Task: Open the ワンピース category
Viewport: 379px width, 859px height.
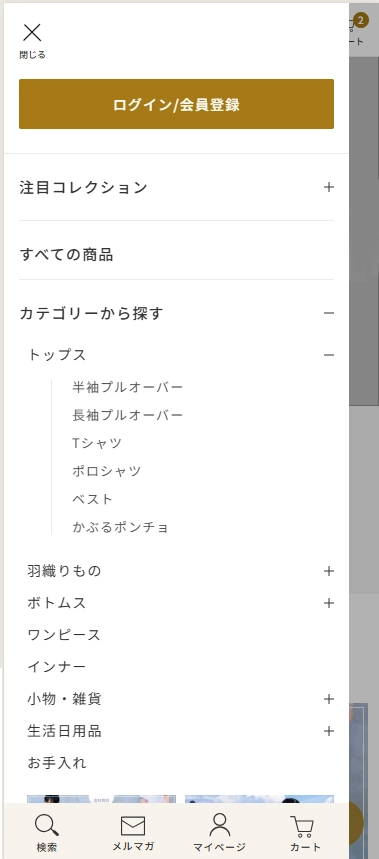Action: tap(64, 635)
